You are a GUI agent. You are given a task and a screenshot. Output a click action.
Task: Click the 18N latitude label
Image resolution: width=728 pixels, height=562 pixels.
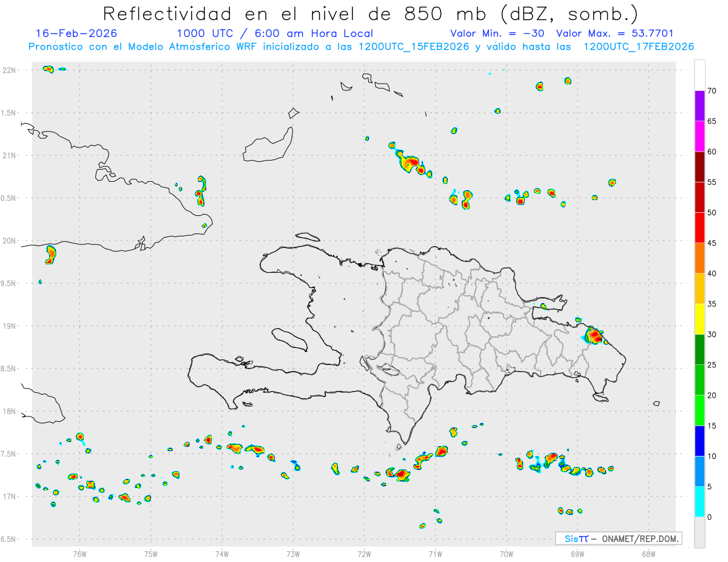[9, 412]
